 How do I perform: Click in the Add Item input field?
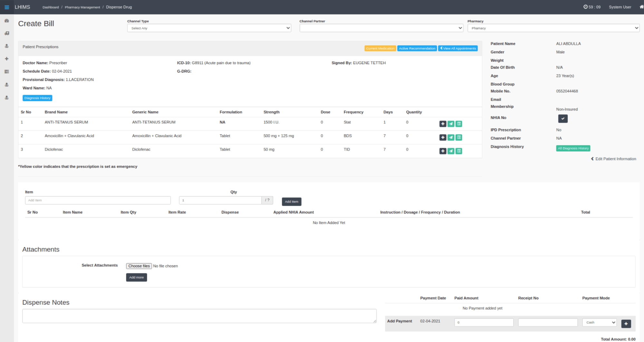(98, 200)
